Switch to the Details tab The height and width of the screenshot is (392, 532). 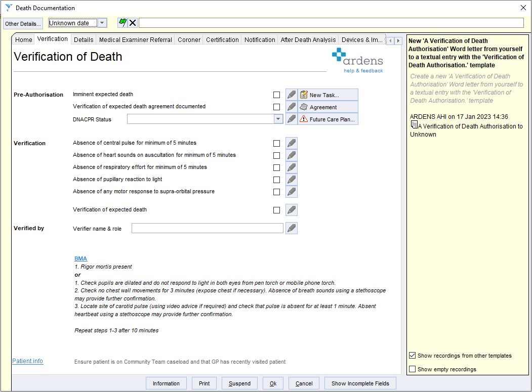point(84,39)
